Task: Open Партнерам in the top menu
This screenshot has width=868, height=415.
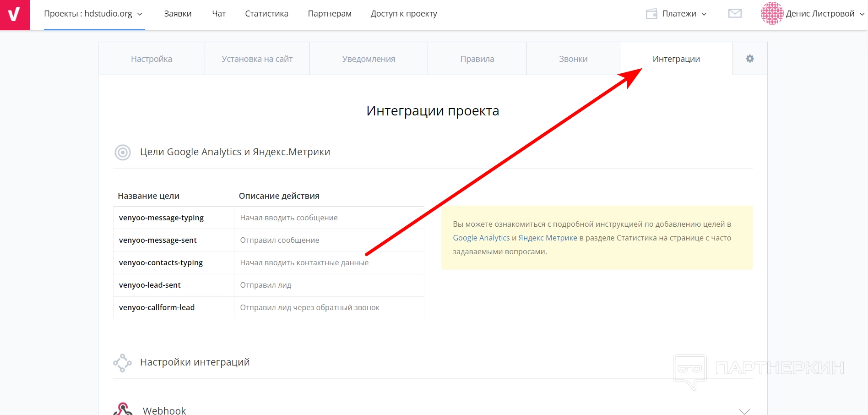Action: [x=330, y=14]
